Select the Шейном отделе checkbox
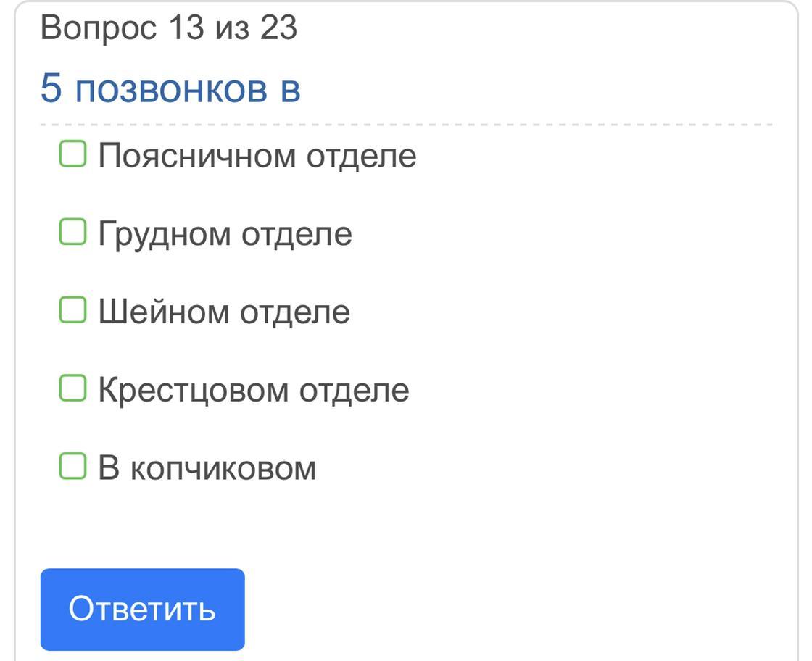This screenshot has height=661, width=812. click(x=72, y=310)
